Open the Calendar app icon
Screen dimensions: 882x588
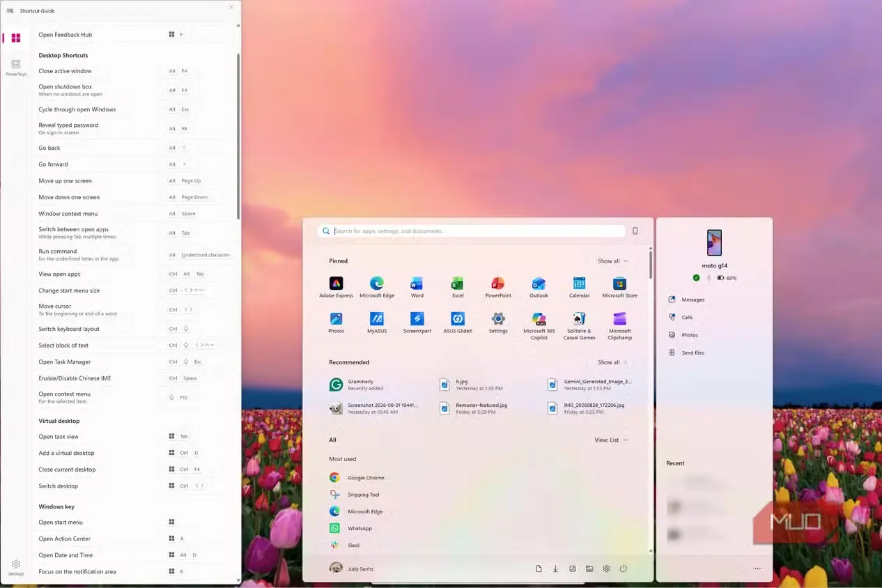click(x=579, y=287)
